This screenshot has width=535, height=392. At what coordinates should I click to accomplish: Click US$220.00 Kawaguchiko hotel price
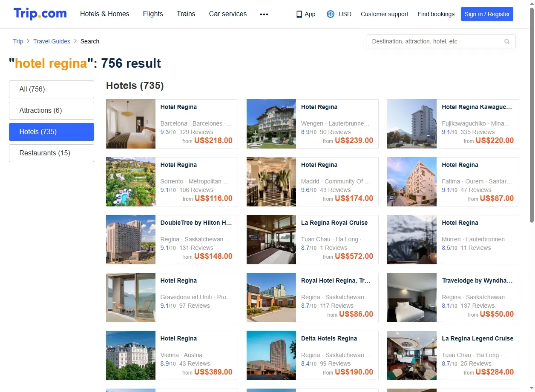[x=495, y=140]
